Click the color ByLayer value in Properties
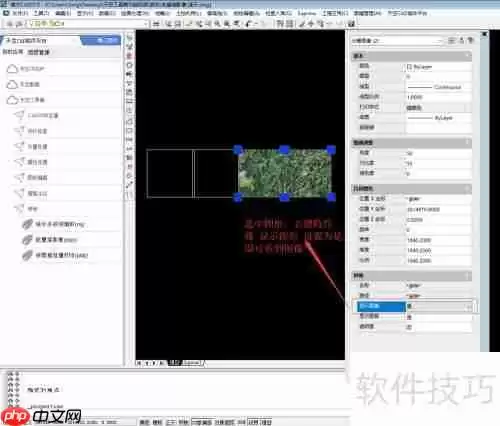 pos(439,67)
